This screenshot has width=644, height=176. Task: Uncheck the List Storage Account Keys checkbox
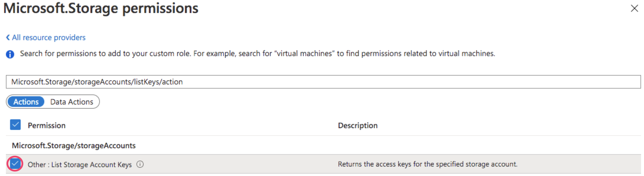(x=15, y=164)
